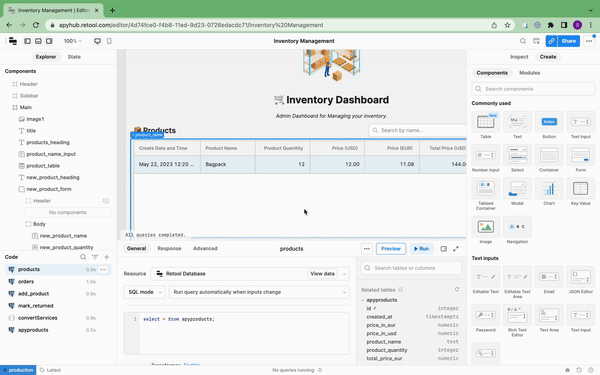Open the convertServices query
The height and width of the screenshot is (375, 600).
point(38,318)
